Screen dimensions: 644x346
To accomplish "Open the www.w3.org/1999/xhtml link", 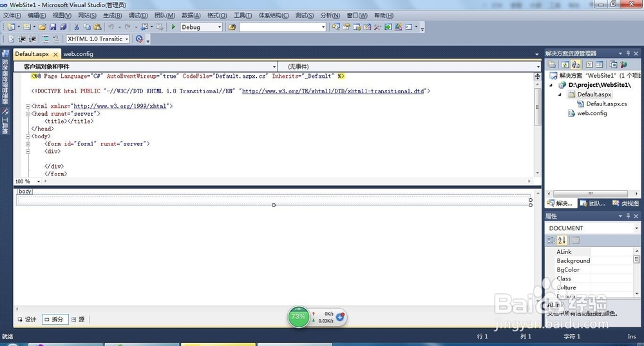I will point(120,106).
